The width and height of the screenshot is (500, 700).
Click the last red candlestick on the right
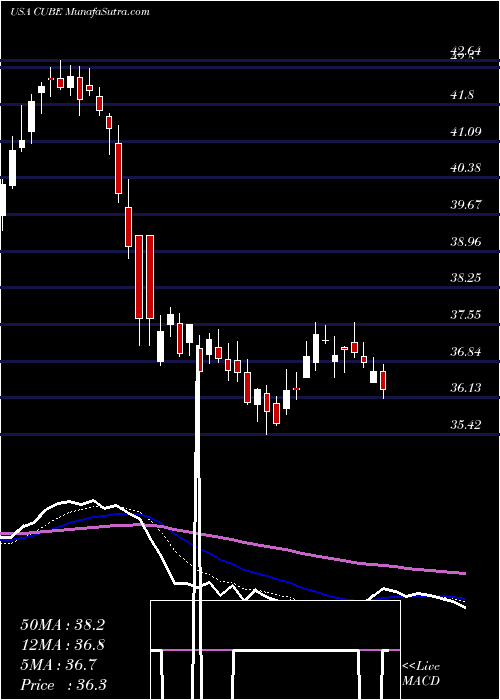click(x=383, y=381)
